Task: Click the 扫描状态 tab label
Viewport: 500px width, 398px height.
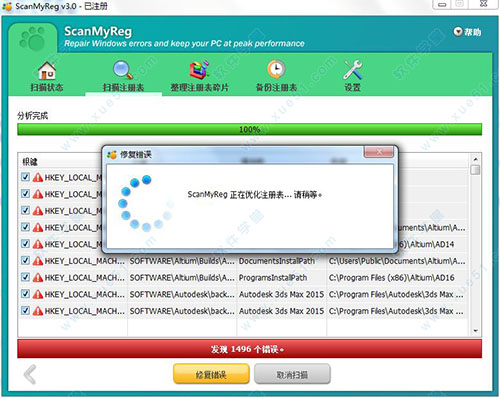Action: click(x=47, y=87)
